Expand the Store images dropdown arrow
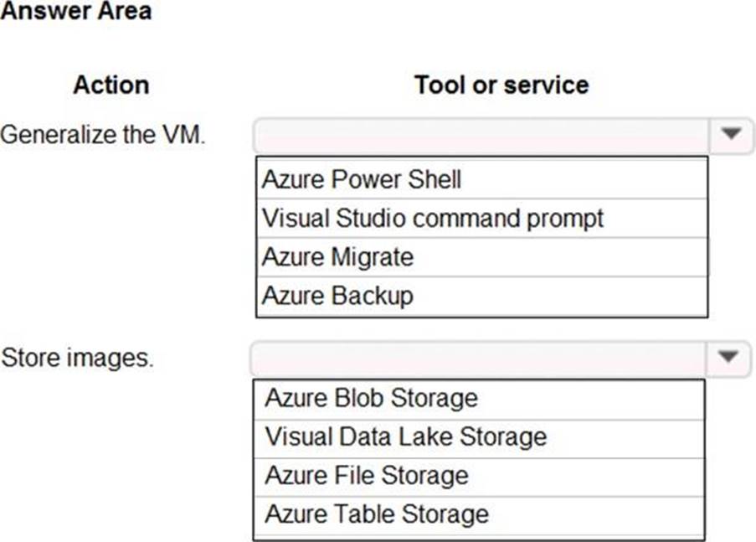 tap(729, 358)
